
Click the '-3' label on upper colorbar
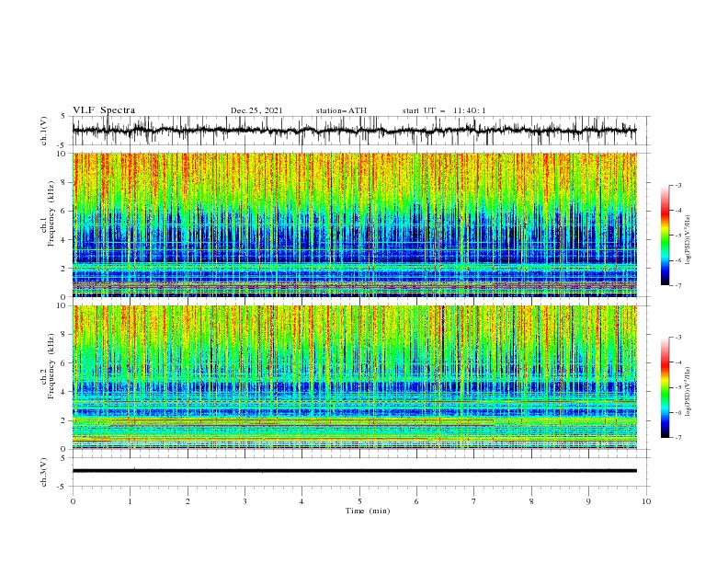(x=678, y=185)
